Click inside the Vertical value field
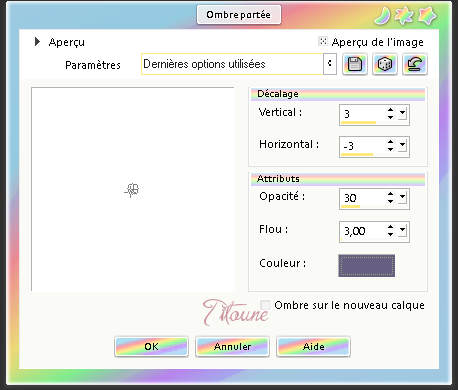This screenshot has width=458, height=390. (363, 114)
